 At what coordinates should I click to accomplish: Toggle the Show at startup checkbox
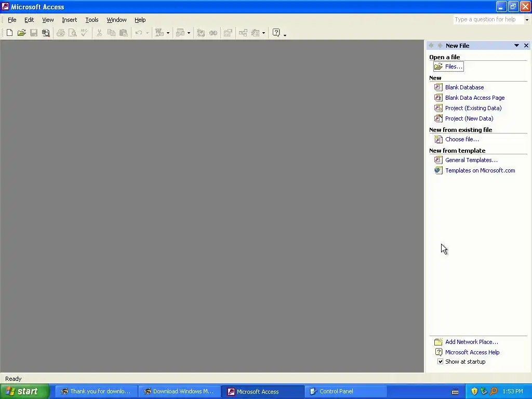(x=440, y=362)
